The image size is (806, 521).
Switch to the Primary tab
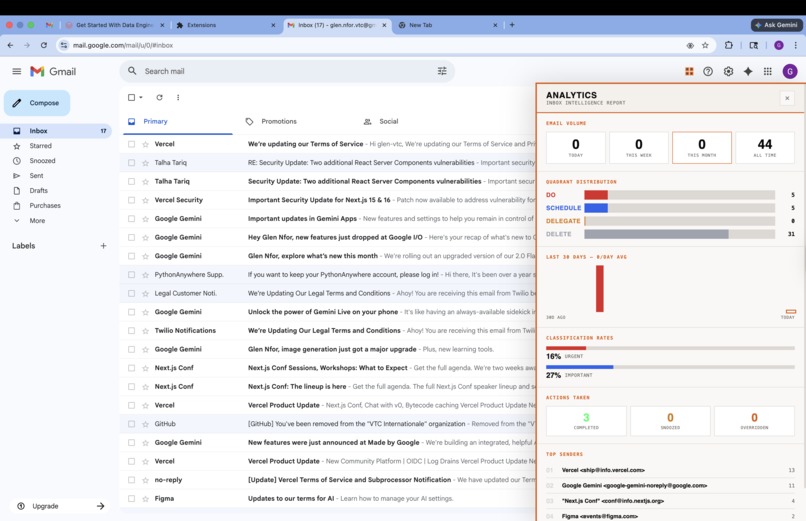[178, 121]
